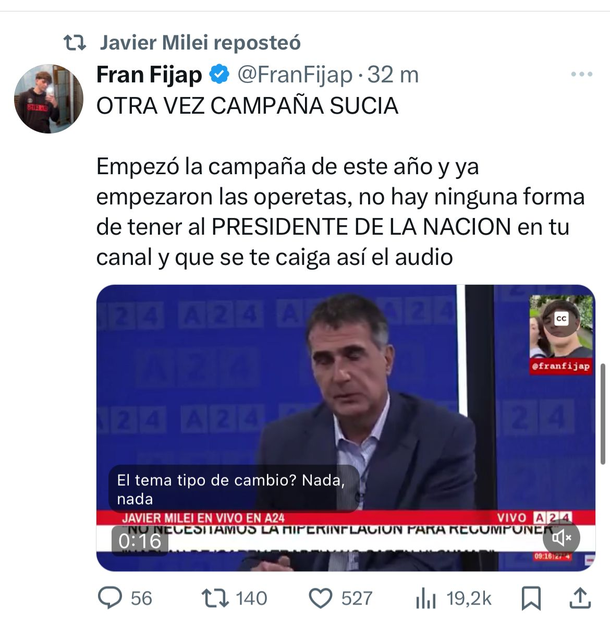This screenshot has height=628, width=610.
Task: Unmute the video using speaker icon
Action: [x=562, y=538]
